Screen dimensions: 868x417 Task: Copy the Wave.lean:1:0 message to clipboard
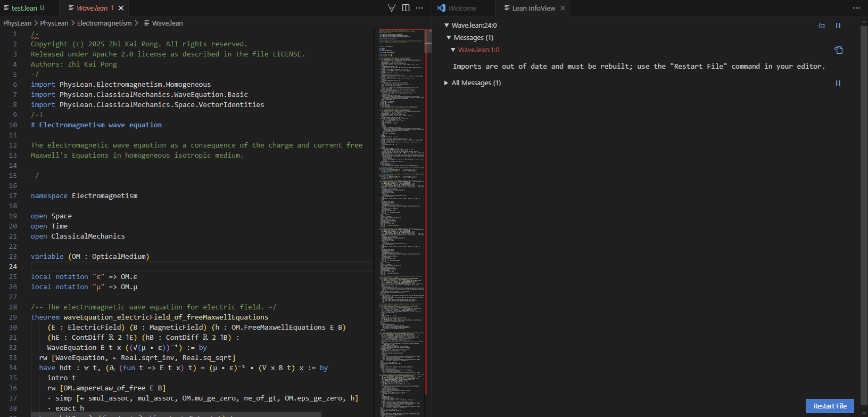838,50
